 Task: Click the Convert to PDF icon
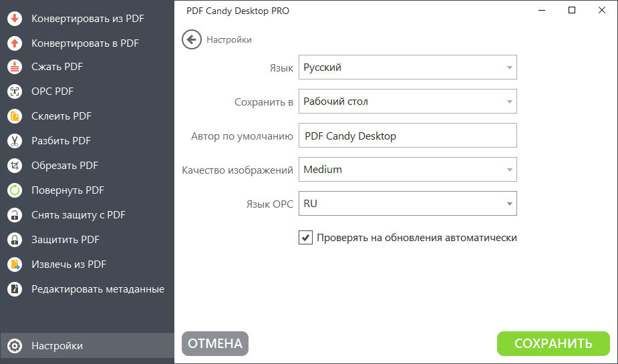[x=15, y=43]
